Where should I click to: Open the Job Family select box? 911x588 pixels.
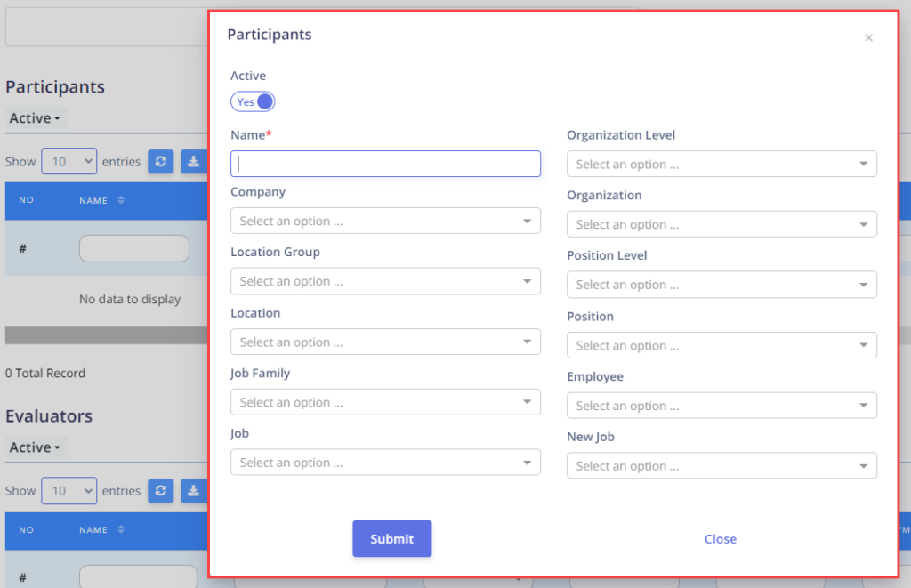tap(385, 402)
